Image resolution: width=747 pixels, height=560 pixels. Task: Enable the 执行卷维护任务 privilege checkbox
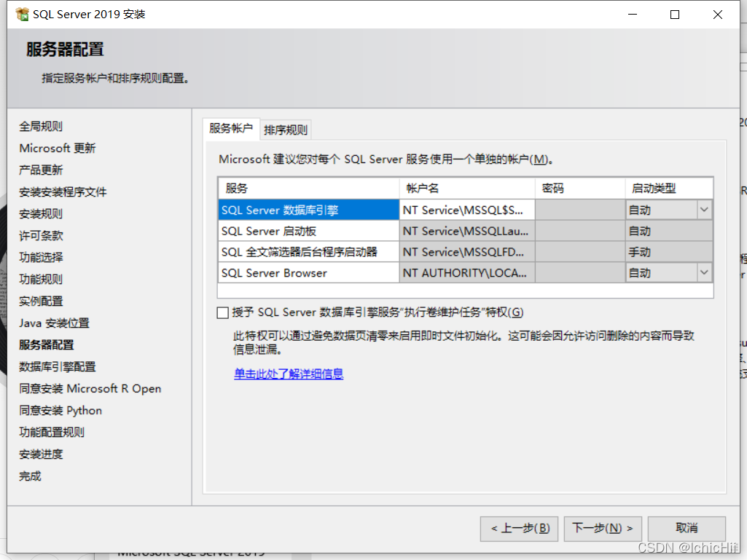(x=222, y=313)
